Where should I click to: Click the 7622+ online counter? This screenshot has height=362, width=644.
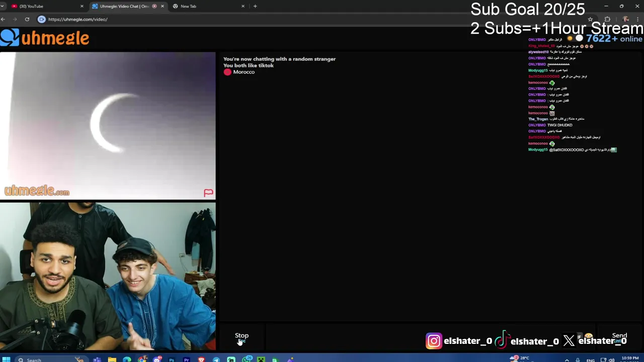[614, 39]
